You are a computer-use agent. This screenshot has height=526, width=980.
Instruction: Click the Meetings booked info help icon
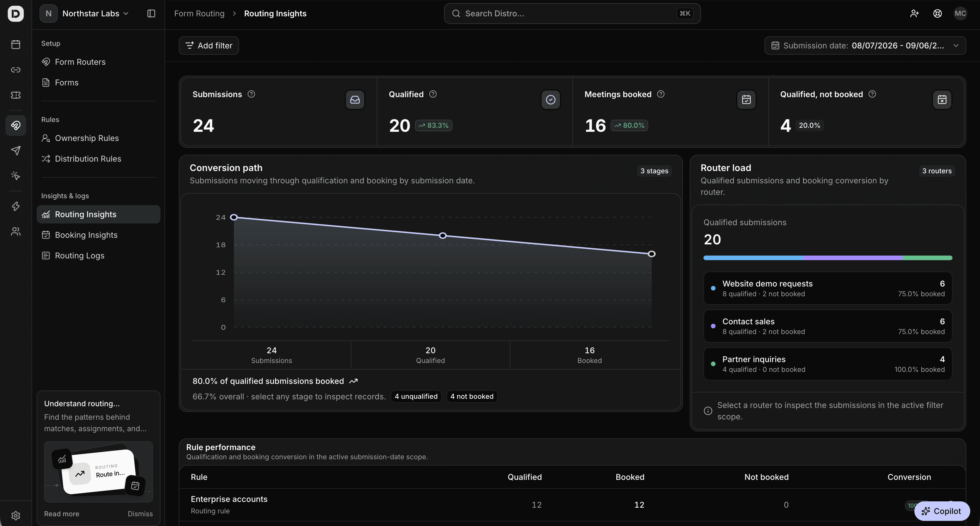pyautogui.click(x=661, y=94)
